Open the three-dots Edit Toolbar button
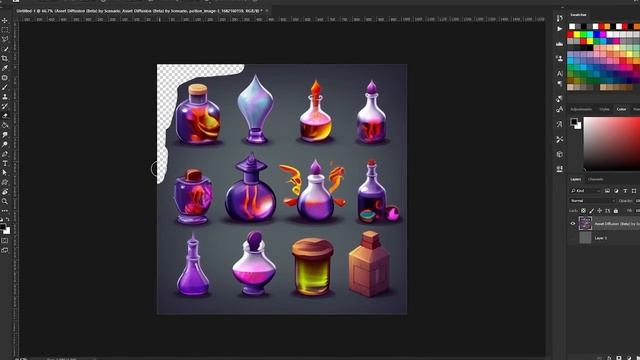640x360 pixels. [x=5, y=211]
